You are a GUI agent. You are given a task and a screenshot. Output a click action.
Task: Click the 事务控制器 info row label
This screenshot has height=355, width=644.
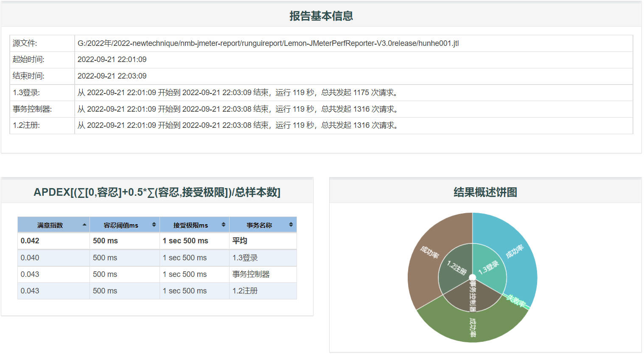(32, 109)
